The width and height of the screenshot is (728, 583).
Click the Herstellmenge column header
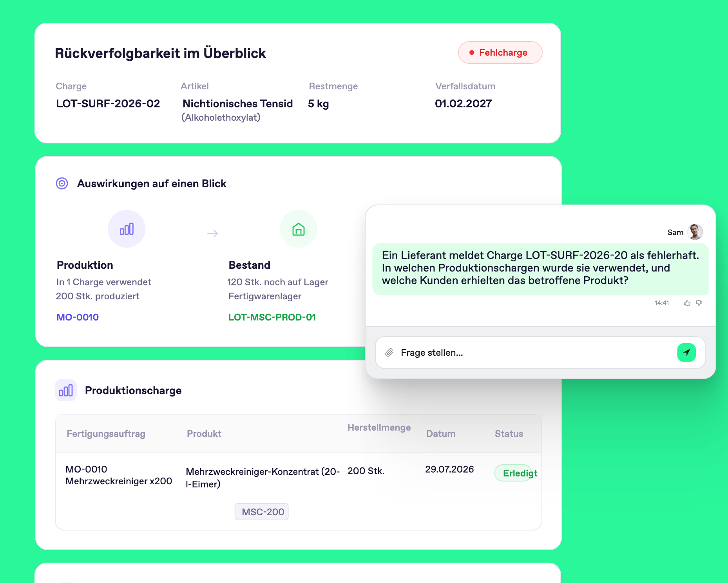(379, 427)
